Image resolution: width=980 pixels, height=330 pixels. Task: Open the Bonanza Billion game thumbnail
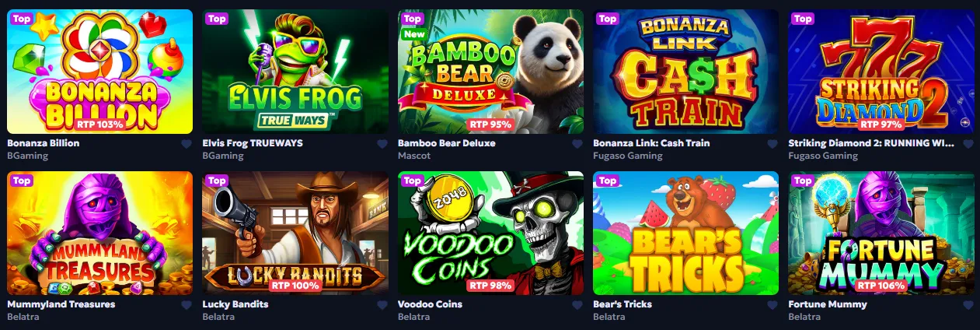tap(99, 72)
